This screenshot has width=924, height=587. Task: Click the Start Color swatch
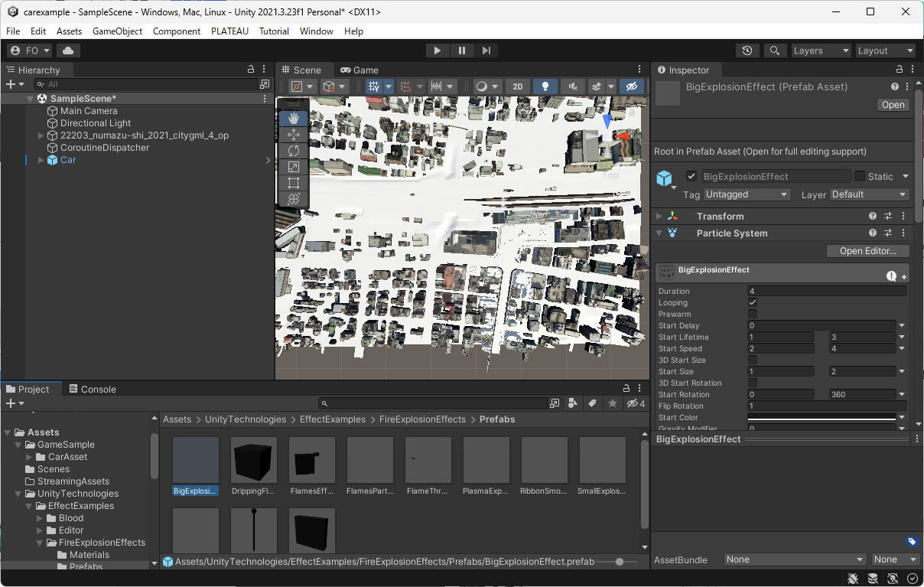point(822,418)
